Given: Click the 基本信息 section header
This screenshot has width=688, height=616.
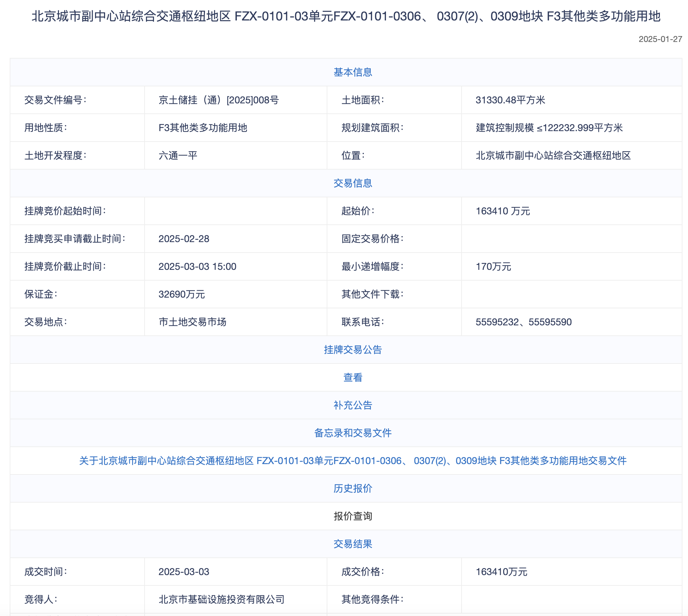Looking at the screenshot, I should pyautogui.click(x=353, y=72).
